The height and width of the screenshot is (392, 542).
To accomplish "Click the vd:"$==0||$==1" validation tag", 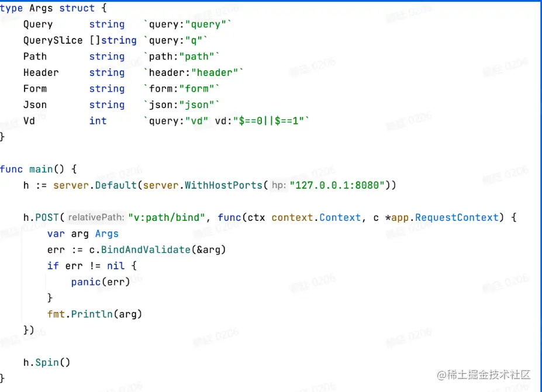I will coord(260,121).
